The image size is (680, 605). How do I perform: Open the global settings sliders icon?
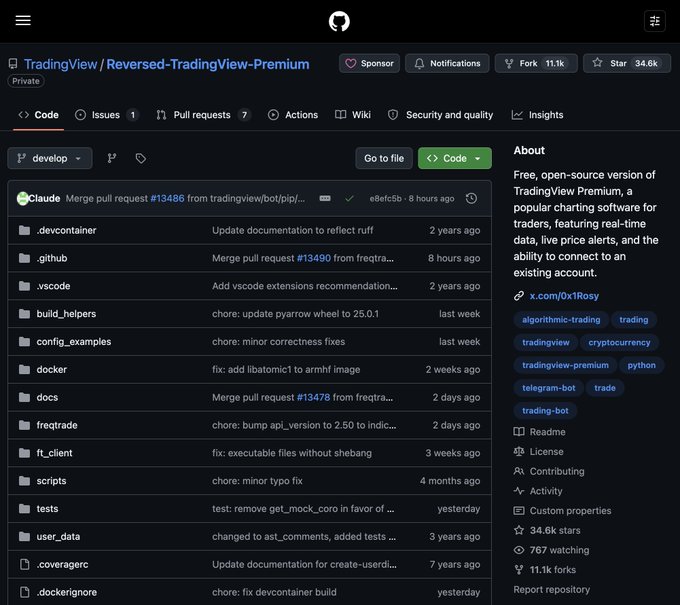point(654,21)
